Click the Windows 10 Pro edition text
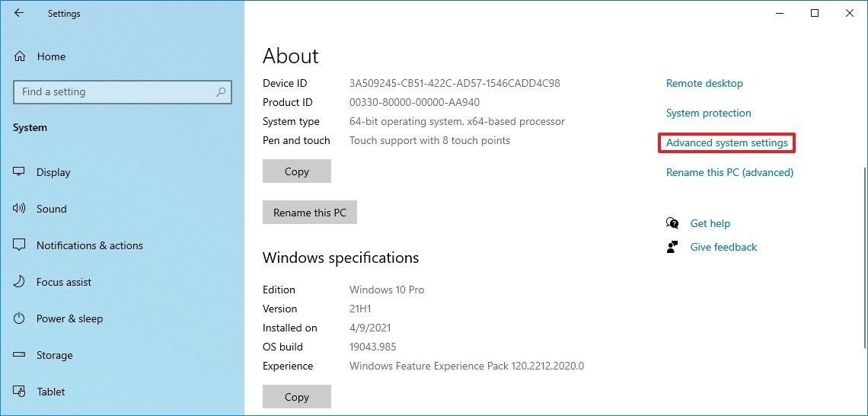The width and height of the screenshot is (868, 416). click(387, 290)
